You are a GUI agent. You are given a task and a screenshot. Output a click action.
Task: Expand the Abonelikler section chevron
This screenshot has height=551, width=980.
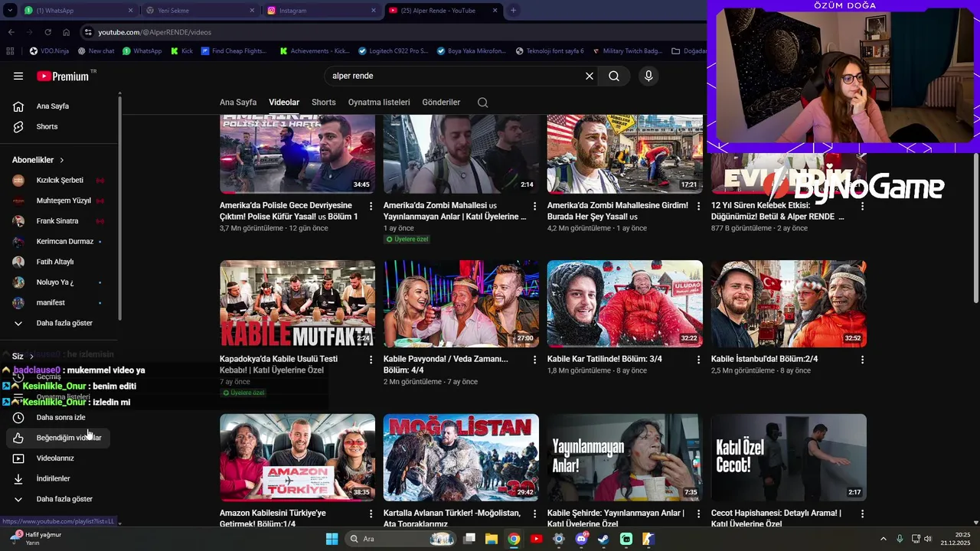point(62,160)
